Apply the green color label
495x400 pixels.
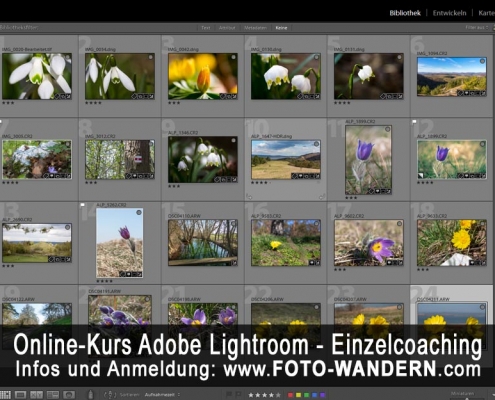coord(306,395)
